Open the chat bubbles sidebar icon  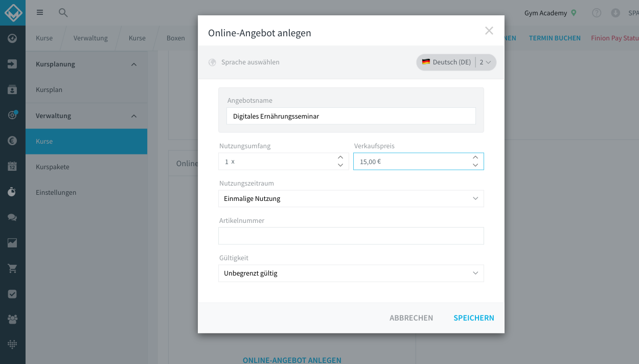pos(13,217)
